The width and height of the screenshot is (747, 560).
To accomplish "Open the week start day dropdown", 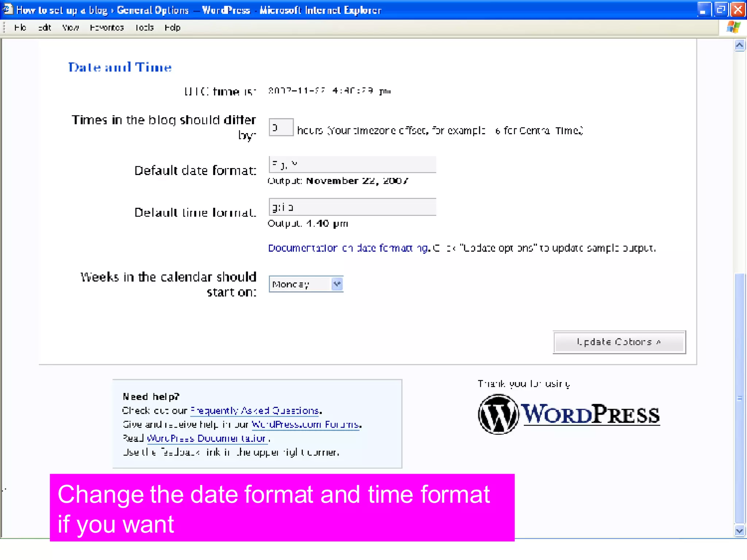I will pyautogui.click(x=306, y=284).
